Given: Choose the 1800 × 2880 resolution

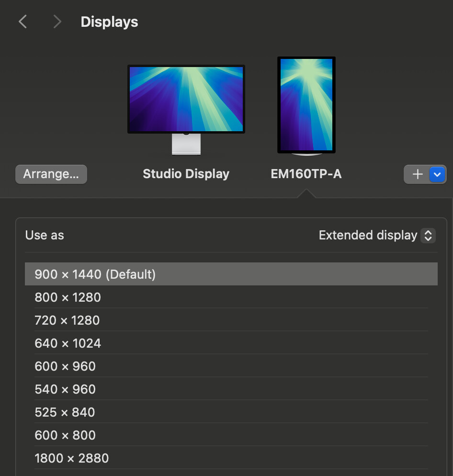Looking at the screenshot, I should tap(231, 458).
